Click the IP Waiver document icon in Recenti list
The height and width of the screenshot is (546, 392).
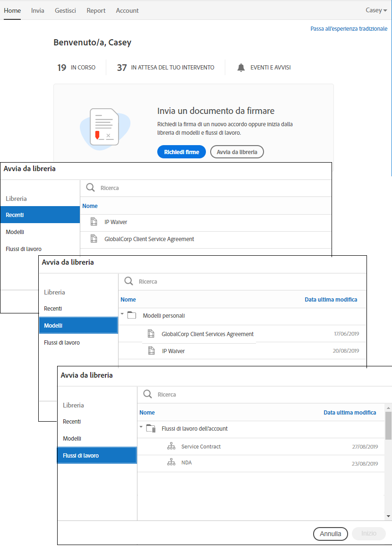94,222
